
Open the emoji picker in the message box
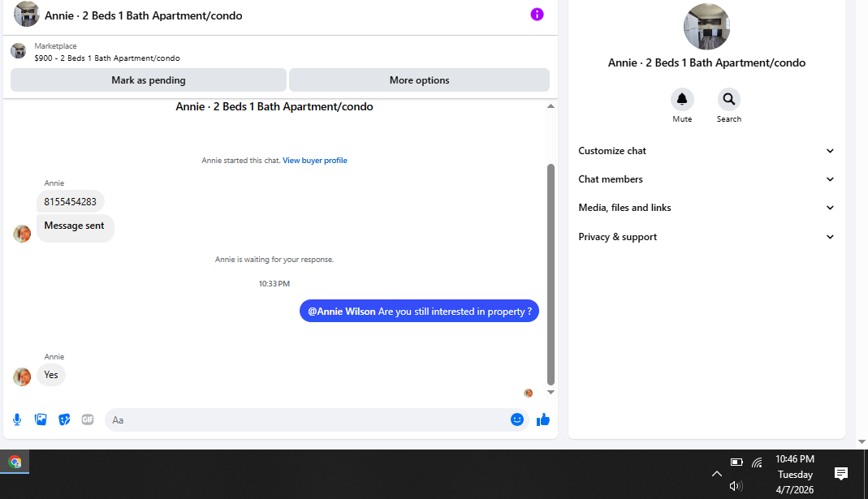tap(517, 420)
